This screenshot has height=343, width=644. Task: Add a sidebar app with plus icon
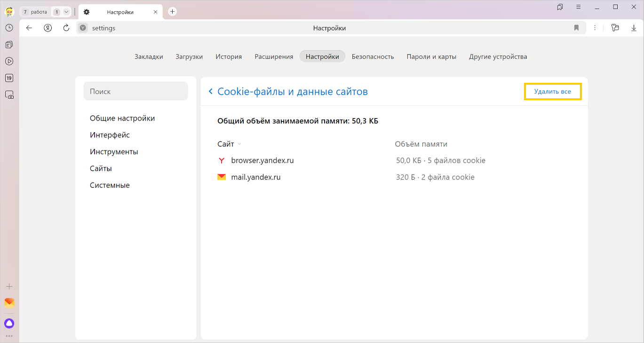[x=9, y=287]
